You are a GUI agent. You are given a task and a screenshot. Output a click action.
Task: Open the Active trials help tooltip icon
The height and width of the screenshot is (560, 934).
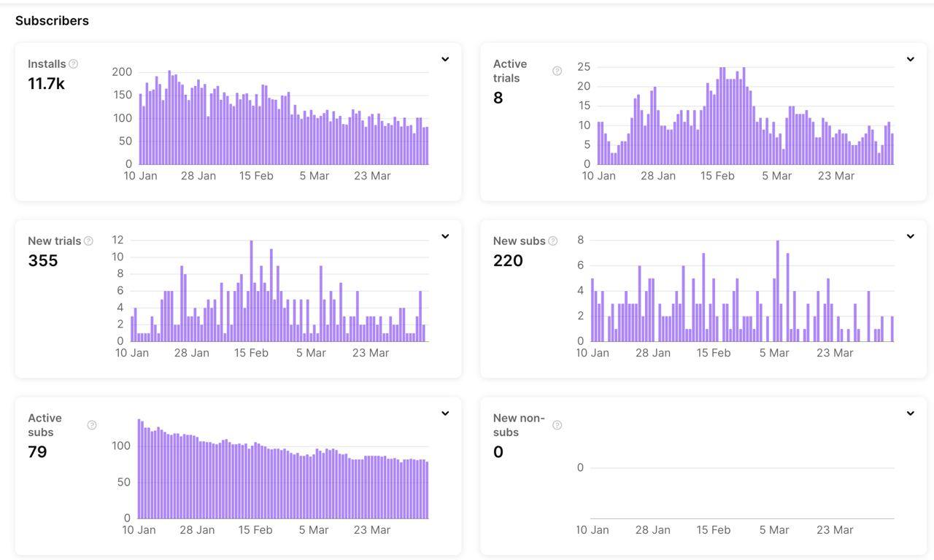pos(557,71)
